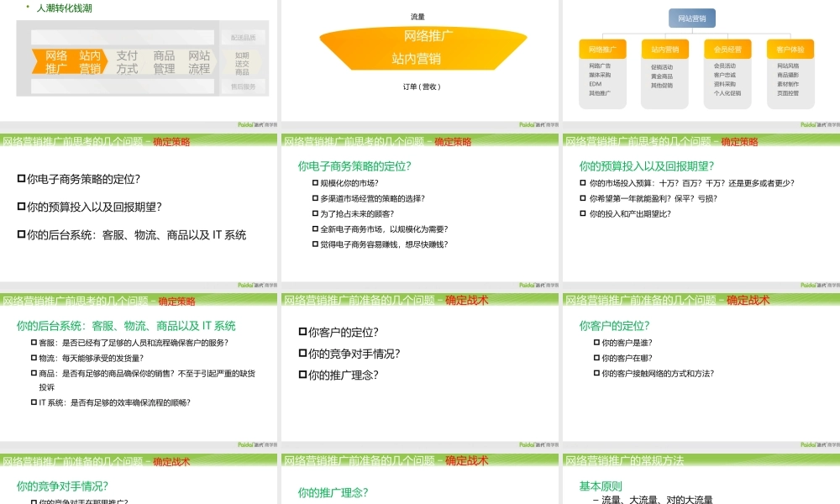Click the 网站流程 step in the process flow

click(x=199, y=62)
